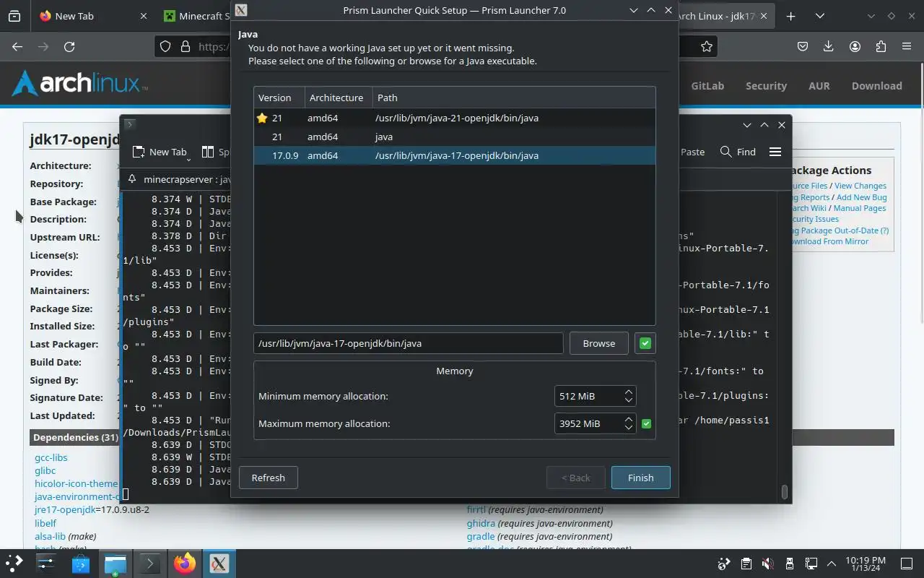Select the Java 21 row with path java

(455, 137)
